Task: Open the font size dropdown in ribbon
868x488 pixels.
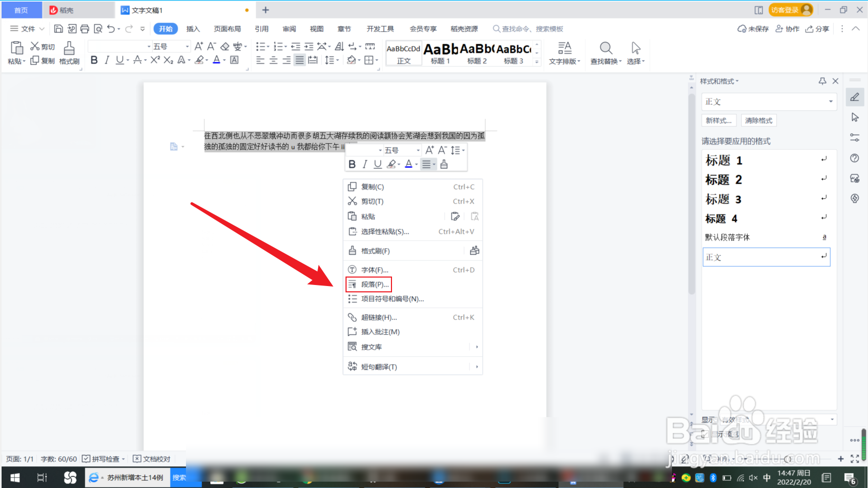Action: pyautogui.click(x=187, y=47)
